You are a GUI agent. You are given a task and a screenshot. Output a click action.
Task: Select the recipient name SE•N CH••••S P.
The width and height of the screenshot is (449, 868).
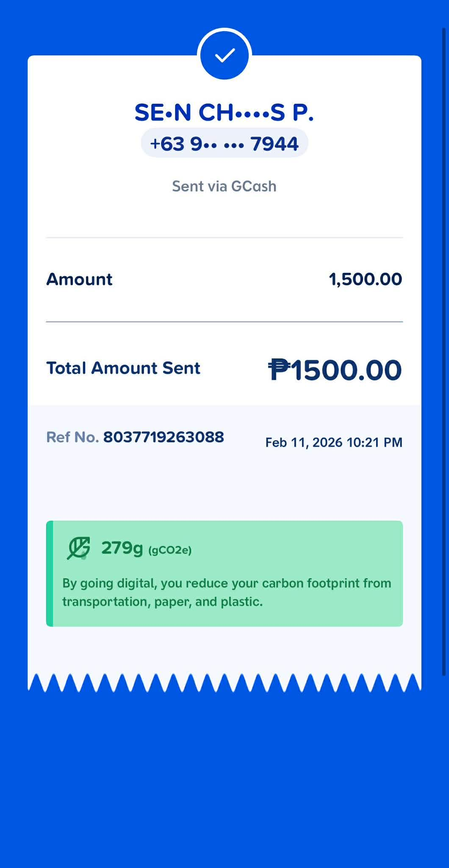click(224, 113)
